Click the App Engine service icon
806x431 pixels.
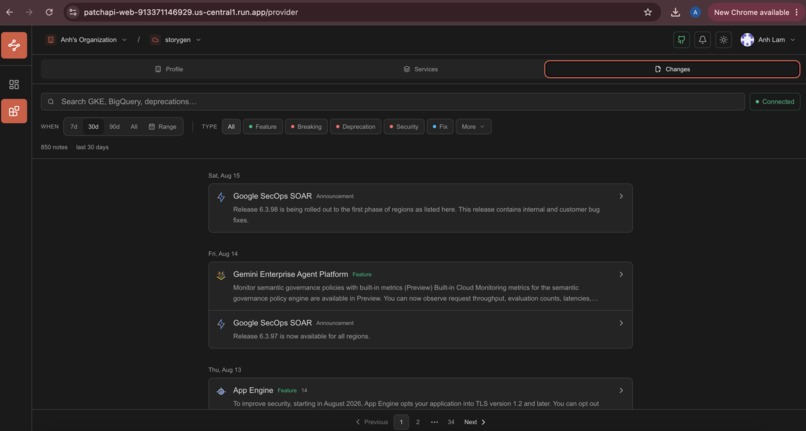[221, 391]
